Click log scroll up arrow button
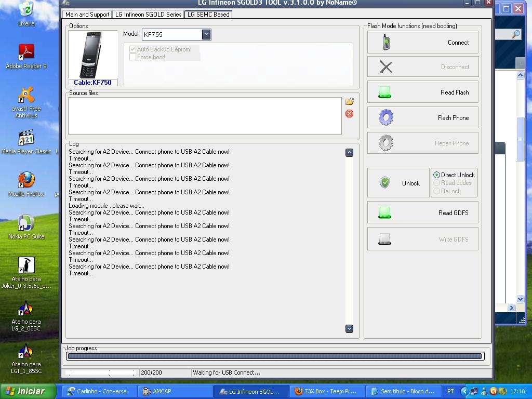532x399 pixels. tap(349, 152)
